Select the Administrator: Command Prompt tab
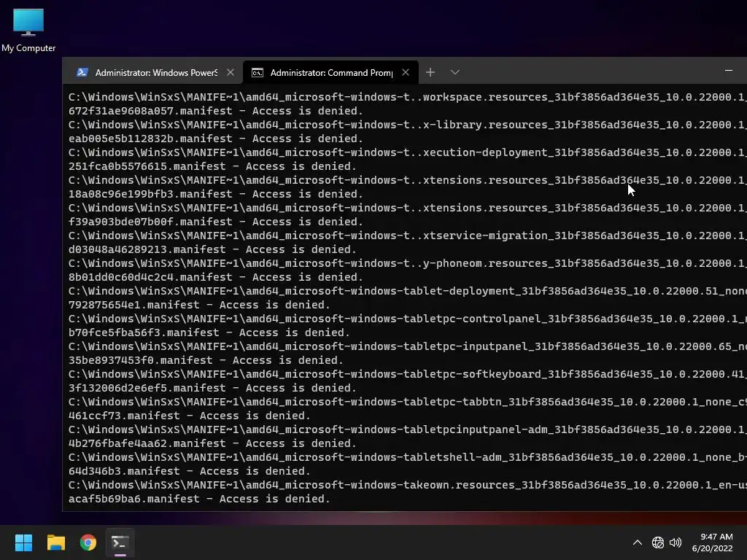 330,72
